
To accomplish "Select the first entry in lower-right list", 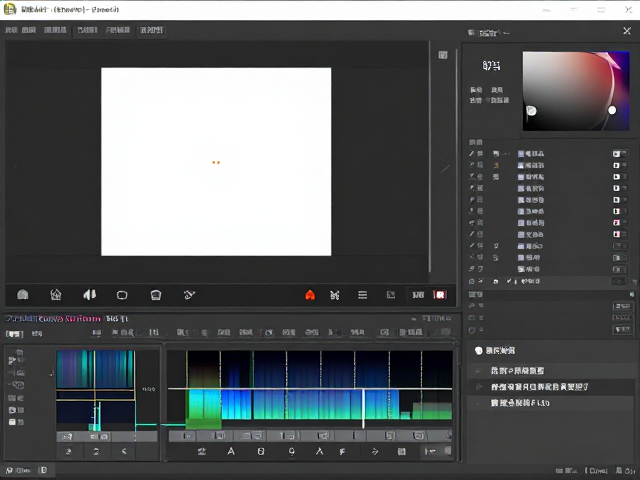I will (551, 371).
